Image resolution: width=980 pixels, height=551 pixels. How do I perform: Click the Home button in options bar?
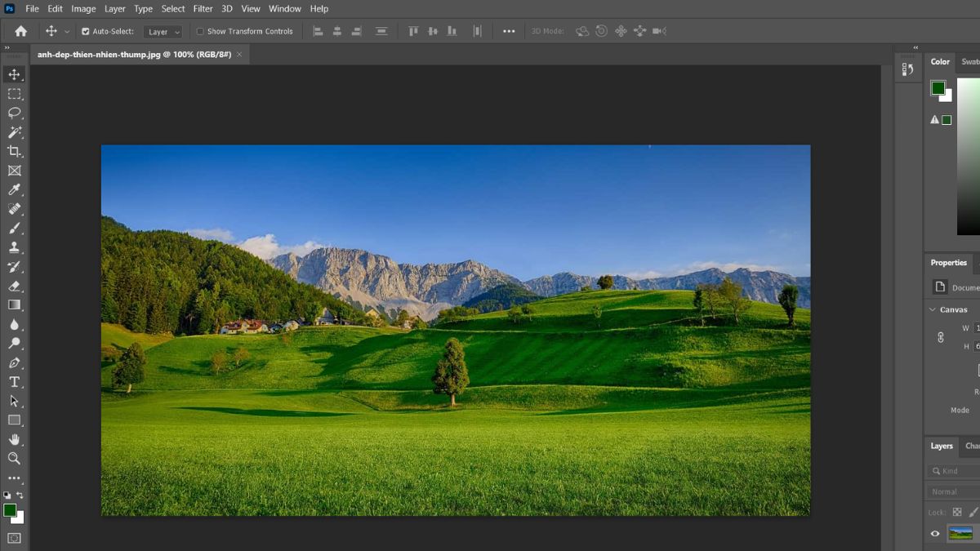point(20,31)
